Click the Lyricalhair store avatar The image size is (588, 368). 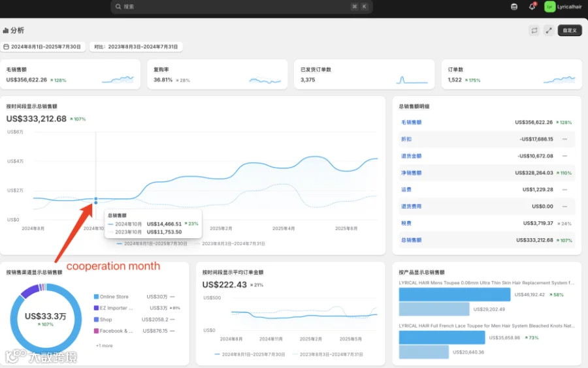click(x=549, y=7)
